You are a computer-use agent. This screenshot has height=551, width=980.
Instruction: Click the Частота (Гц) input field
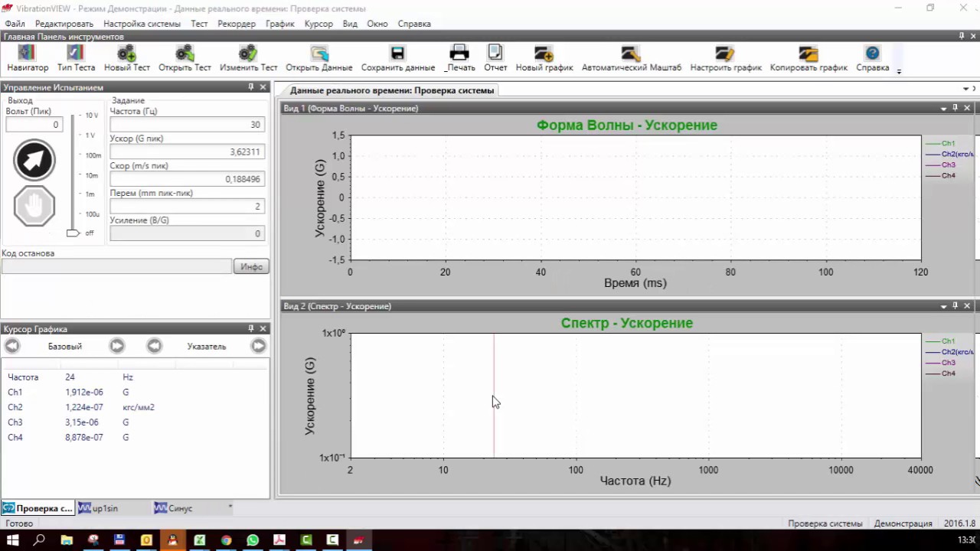(187, 125)
